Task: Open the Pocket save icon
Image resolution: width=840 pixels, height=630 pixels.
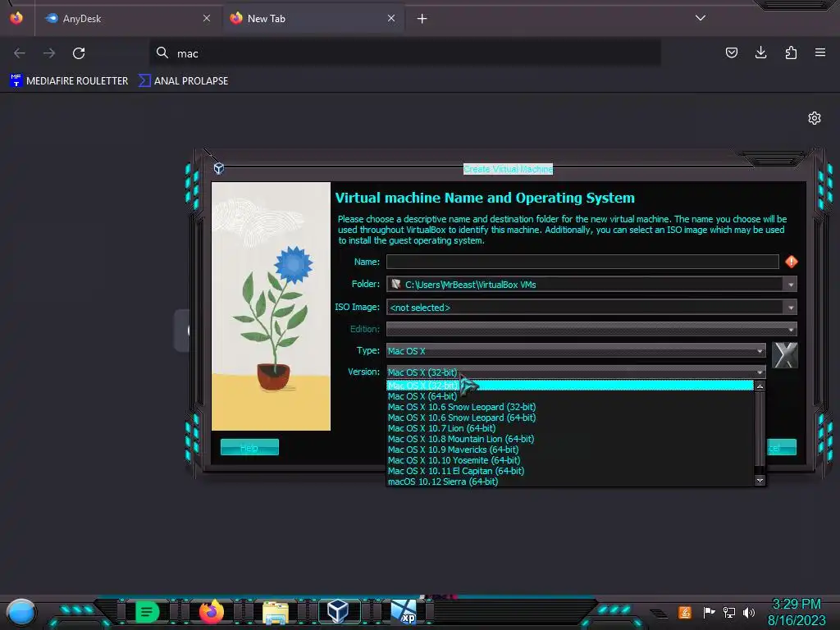Action: pos(731,52)
